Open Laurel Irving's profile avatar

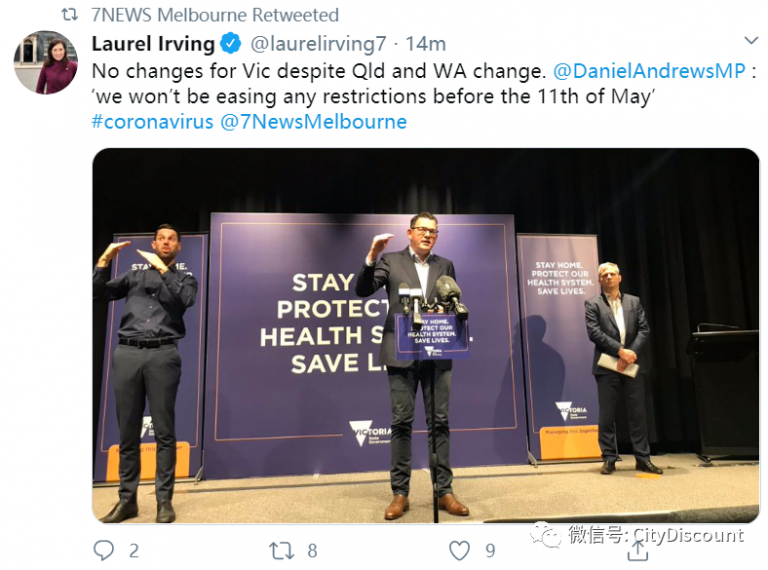pos(46,62)
